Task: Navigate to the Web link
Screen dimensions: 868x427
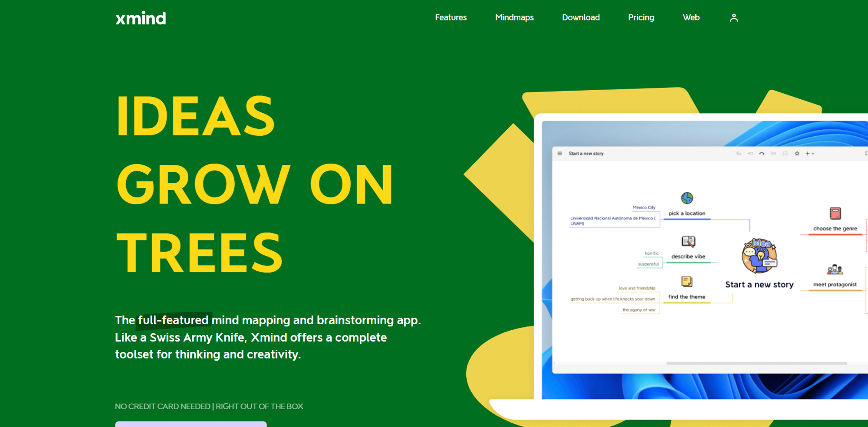Action: (x=691, y=18)
